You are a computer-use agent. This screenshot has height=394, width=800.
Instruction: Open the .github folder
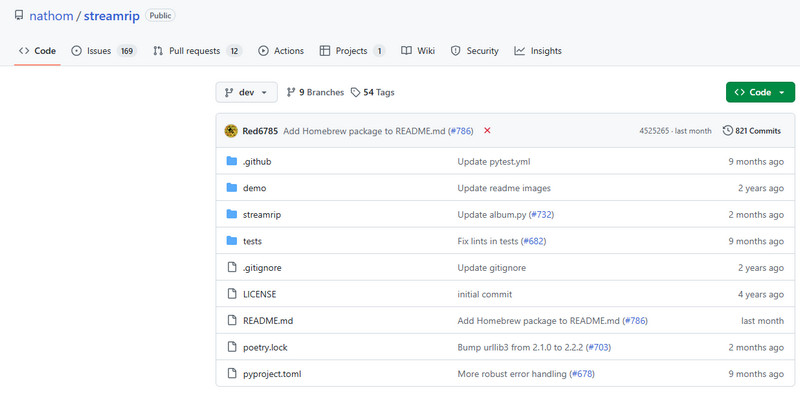click(x=257, y=162)
